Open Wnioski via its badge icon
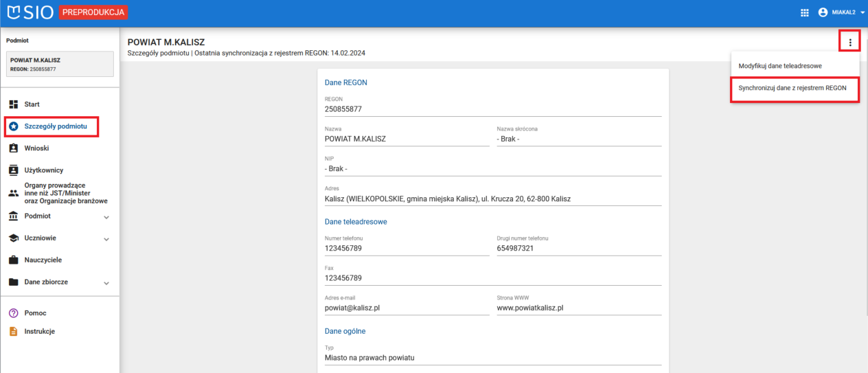 (x=13, y=148)
